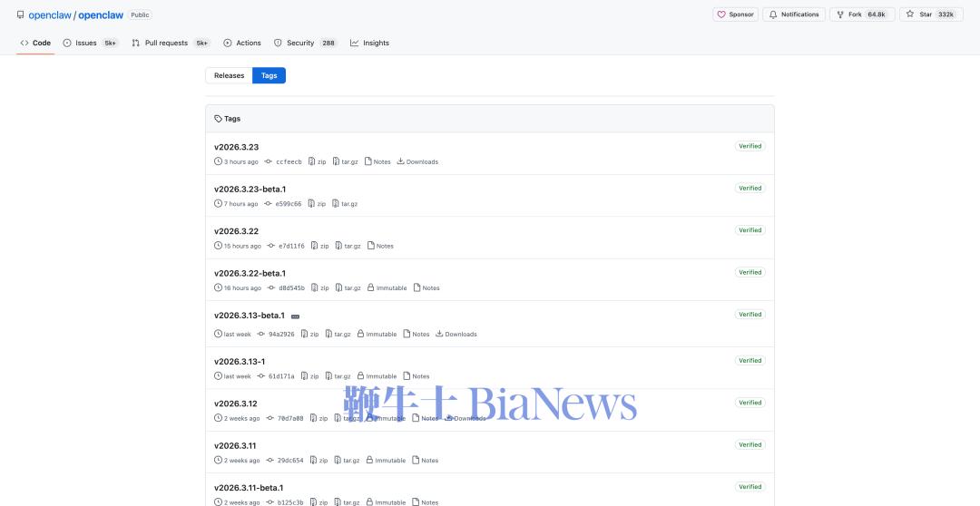
Task: Open commit ccfeecb for v2026.3.23
Action: pyautogui.click(x=289, y=161)
